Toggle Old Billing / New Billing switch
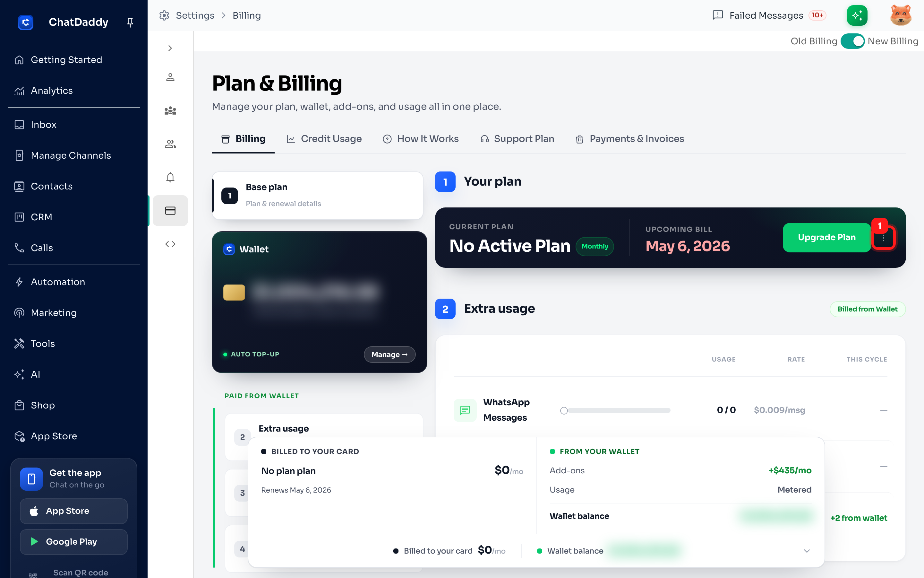This screenshot has width=924, height=578. 852,41
